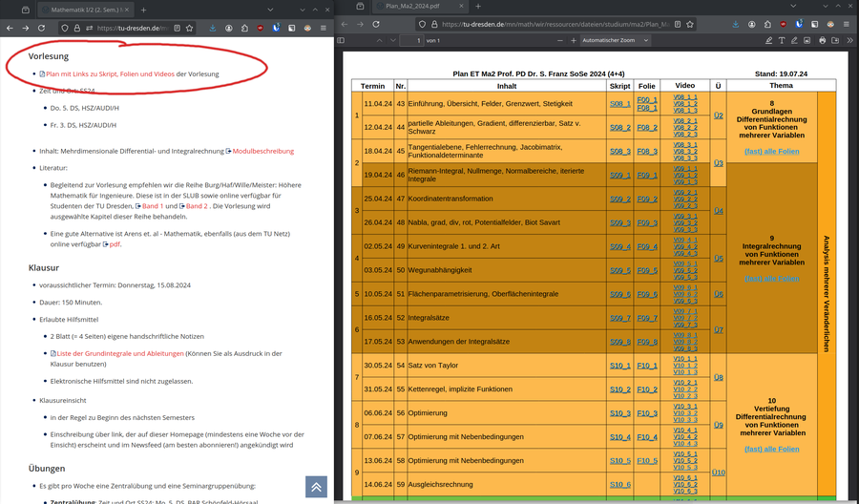Open new tab in the PDF browser window
This screenshot has width=859, height=504.
(x=478, y=6)
